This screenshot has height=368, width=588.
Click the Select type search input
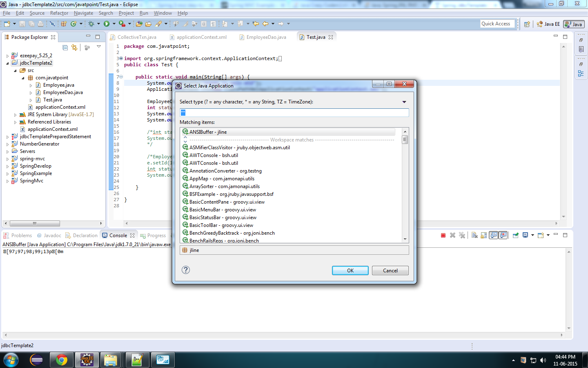coord(294,112)
